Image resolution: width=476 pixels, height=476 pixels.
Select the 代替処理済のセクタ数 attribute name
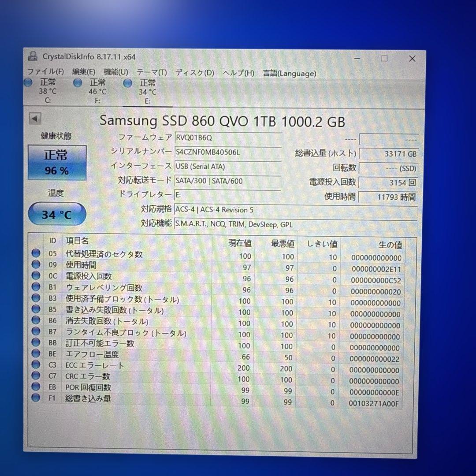[104, 254]
